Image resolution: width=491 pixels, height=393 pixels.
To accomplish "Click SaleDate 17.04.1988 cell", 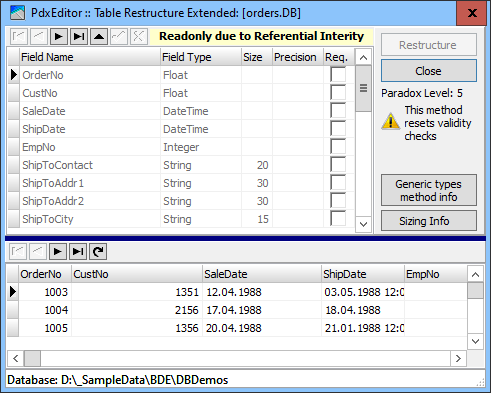I will tap(262, 310).
